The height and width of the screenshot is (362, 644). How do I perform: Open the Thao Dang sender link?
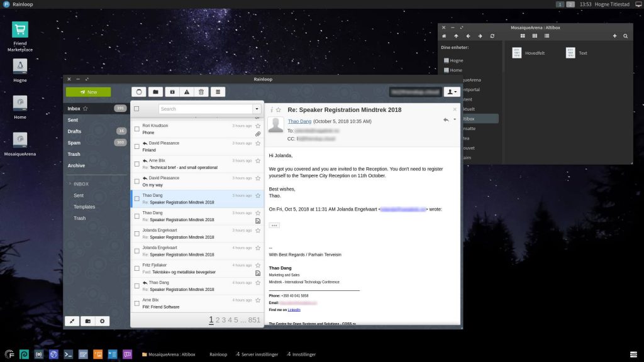point(299,121)
